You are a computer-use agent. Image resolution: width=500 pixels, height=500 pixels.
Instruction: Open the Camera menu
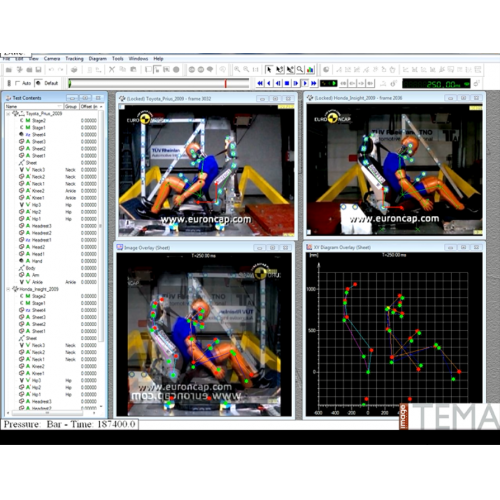52,59
